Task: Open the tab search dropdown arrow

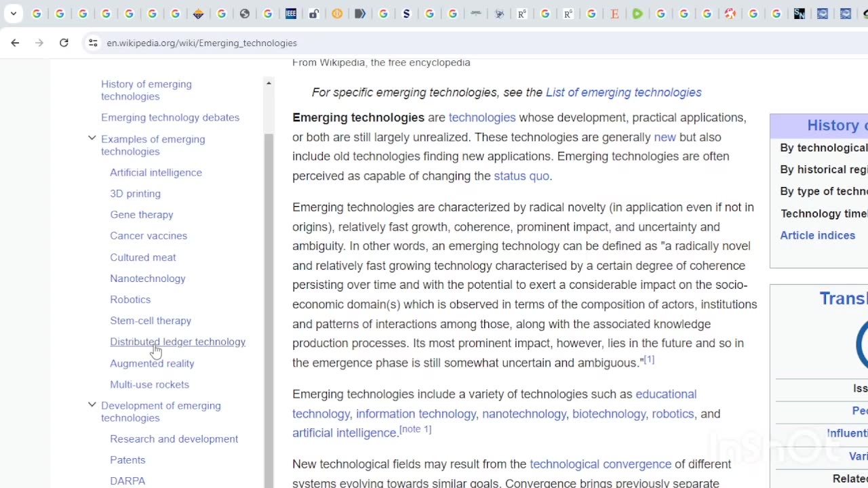Action: [x=13, y=14]
